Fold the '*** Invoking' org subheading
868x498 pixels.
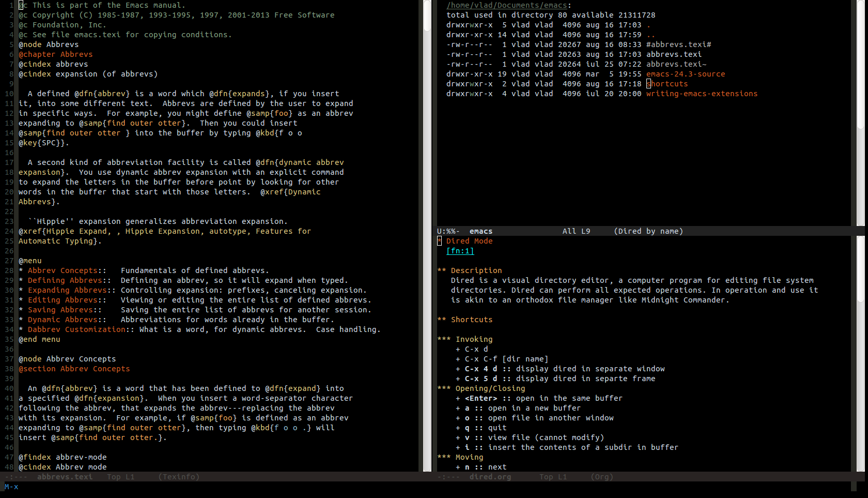[465, 339]
